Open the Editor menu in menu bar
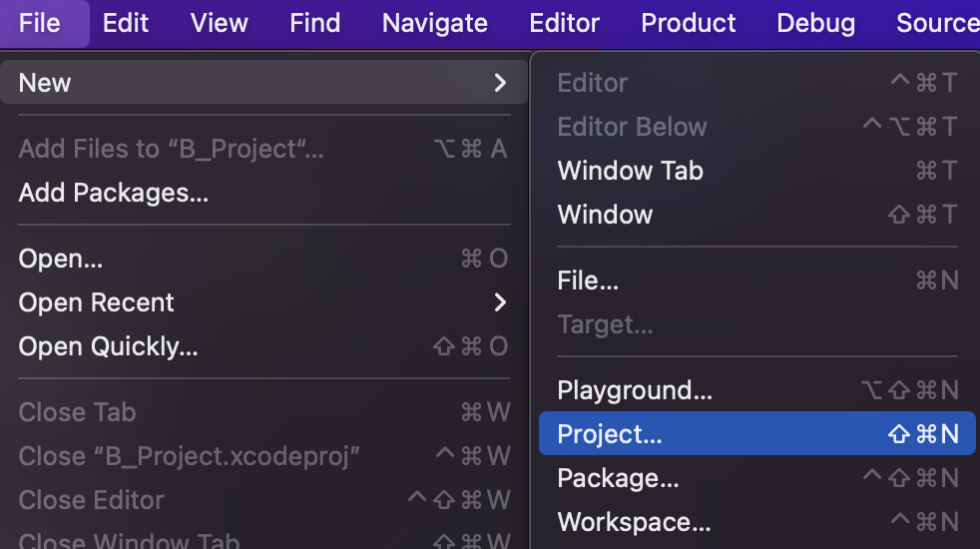Viewport: 980px width, 549px height. (565, 23)
